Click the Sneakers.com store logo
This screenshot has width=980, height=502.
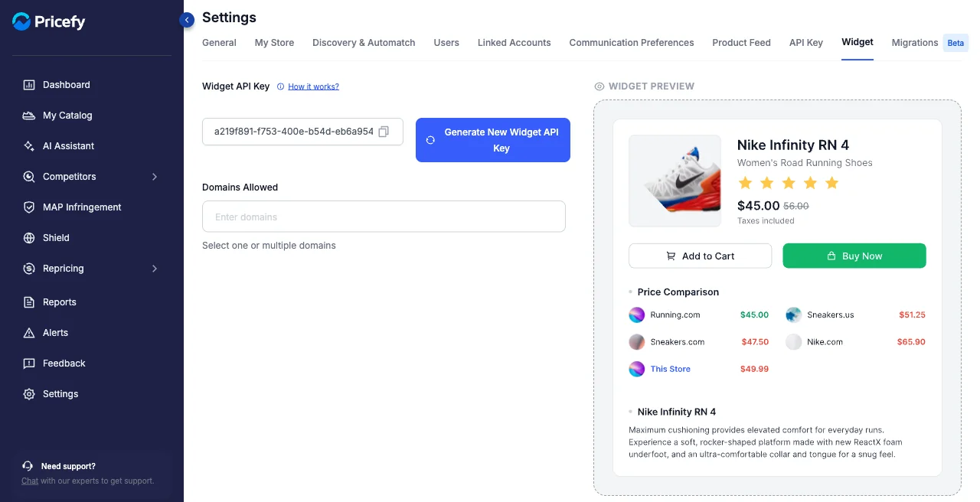(637, 342)
